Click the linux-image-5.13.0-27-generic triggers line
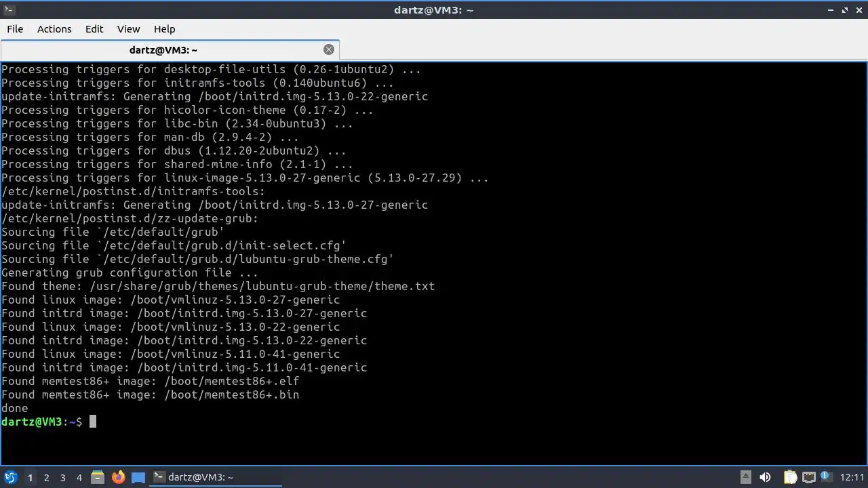The height and width of the screenshot is (488, 868). pyautogui.click(x=245, y=178)
